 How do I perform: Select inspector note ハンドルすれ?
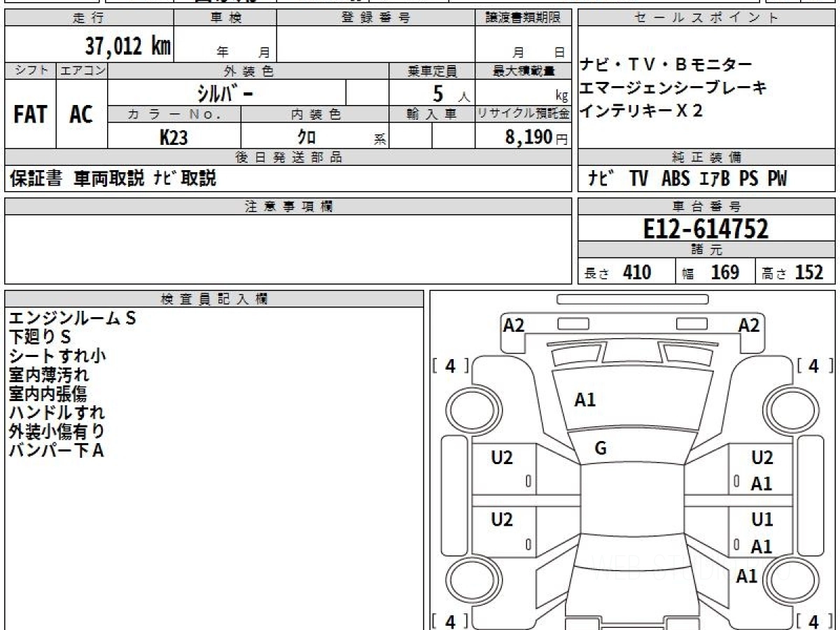(57, 412)
